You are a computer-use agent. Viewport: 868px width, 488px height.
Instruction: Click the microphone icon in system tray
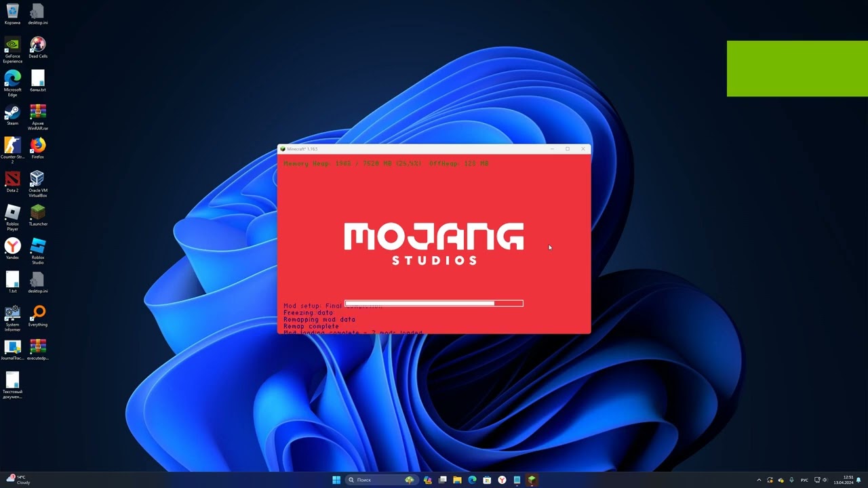[x=791, y=480]
